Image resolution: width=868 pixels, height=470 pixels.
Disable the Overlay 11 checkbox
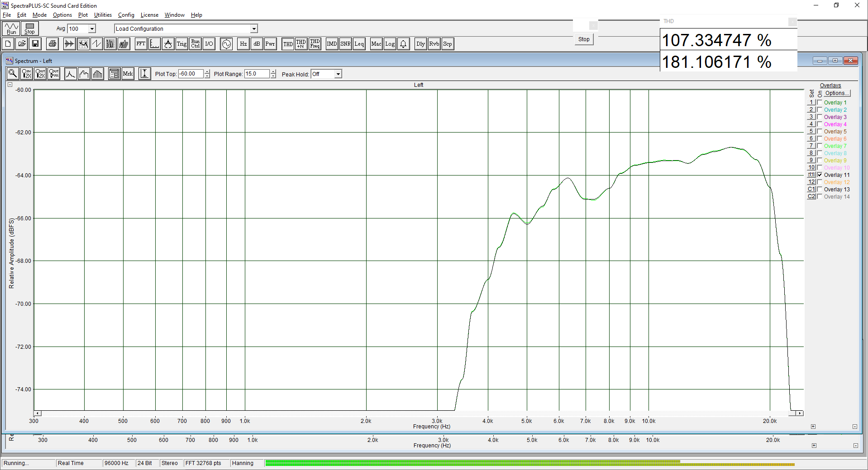click(x=820, y=175)
